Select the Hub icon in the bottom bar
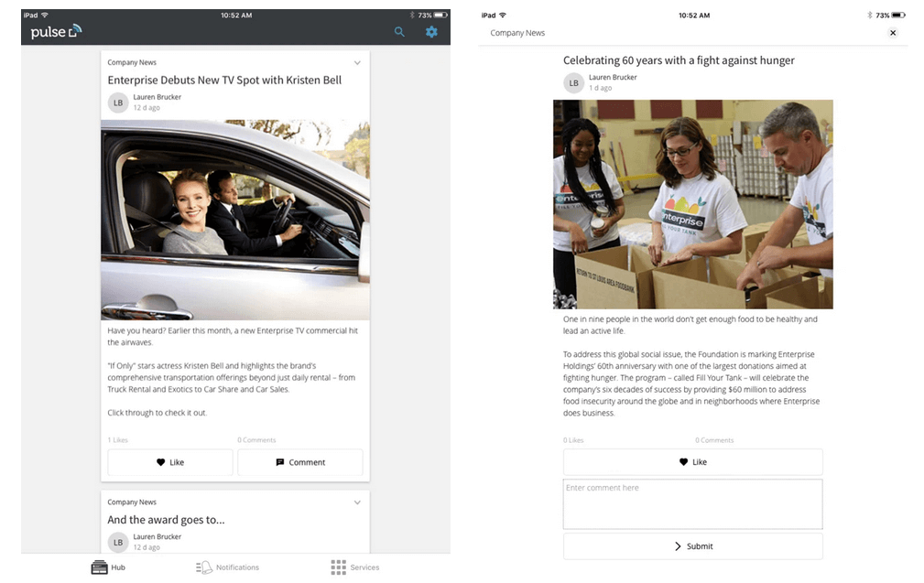 tap(97, 567)
